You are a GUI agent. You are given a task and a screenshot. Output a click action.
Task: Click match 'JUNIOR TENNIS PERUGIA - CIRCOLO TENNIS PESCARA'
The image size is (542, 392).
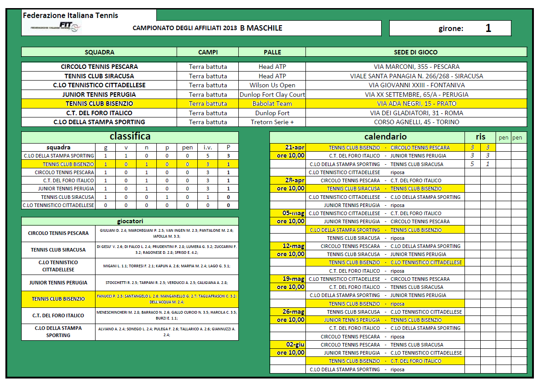coord(385,221)
